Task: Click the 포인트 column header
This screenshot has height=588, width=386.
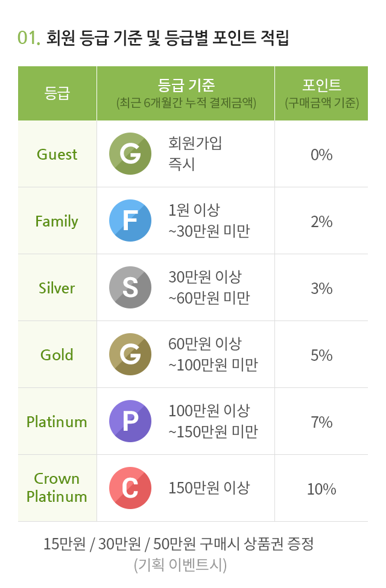Action: [x=322, y=93]
